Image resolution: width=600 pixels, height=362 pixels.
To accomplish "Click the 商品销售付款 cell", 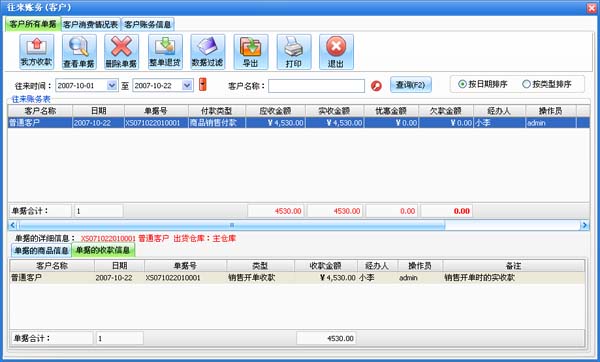I will click(217, 123).
